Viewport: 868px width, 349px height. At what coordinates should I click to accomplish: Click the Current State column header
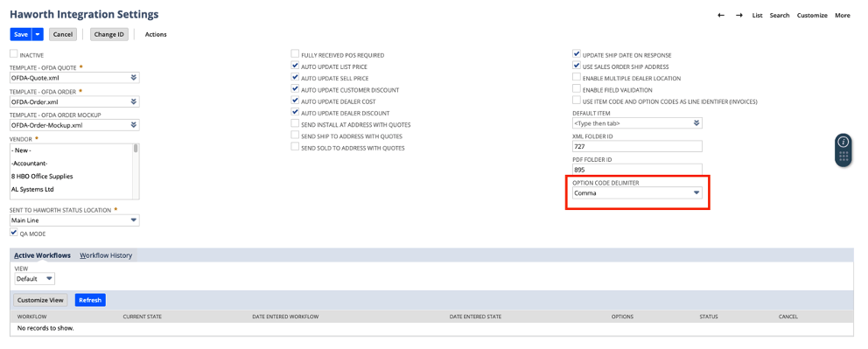pos(142,317)
